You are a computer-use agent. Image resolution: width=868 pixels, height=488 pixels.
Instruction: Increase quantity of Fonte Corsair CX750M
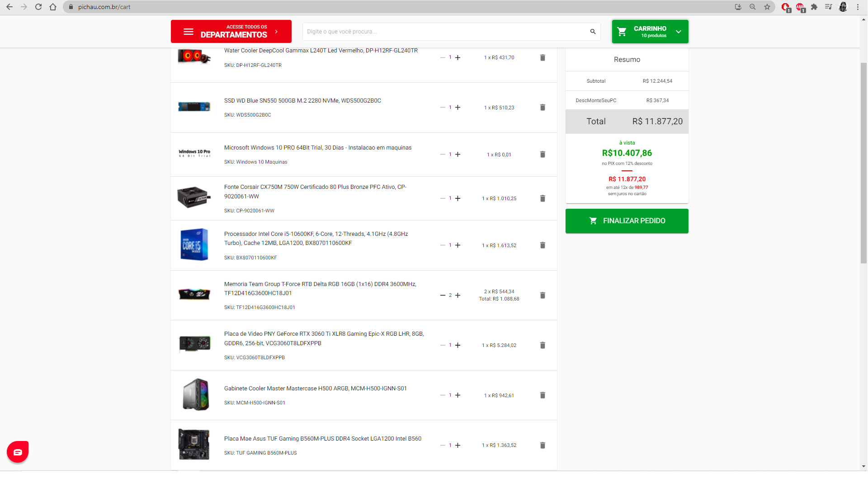[458, 198]
